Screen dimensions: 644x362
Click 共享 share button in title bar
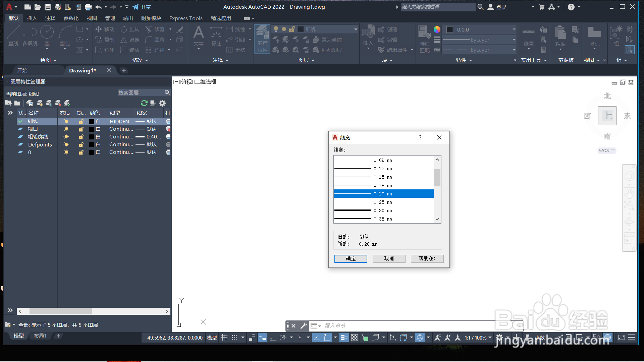click(142, 7)
